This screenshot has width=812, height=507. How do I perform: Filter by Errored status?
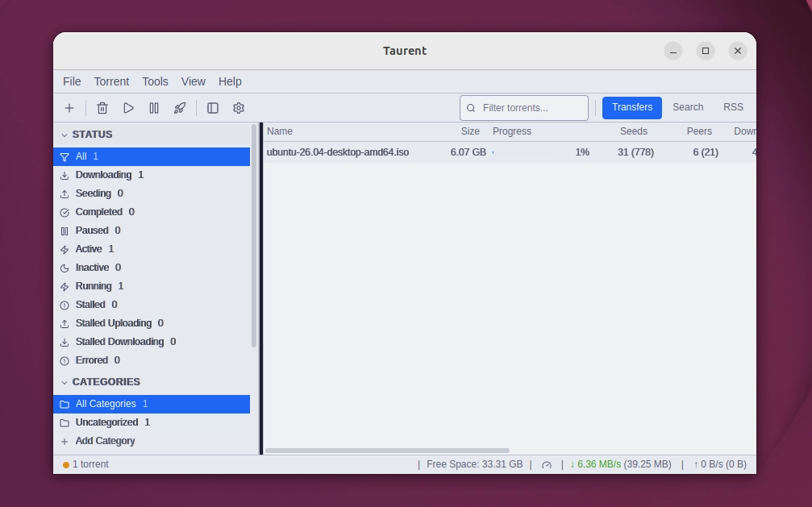coord(152,360)
